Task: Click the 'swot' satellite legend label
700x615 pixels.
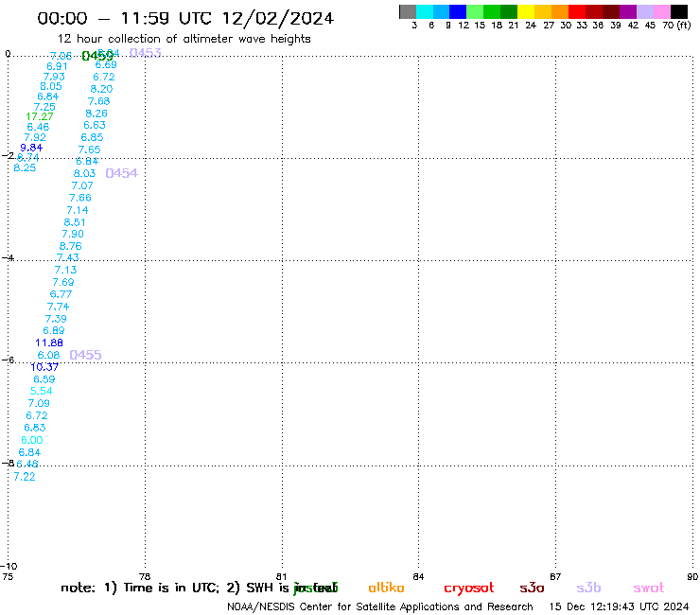Action: (x=649, y=588)
